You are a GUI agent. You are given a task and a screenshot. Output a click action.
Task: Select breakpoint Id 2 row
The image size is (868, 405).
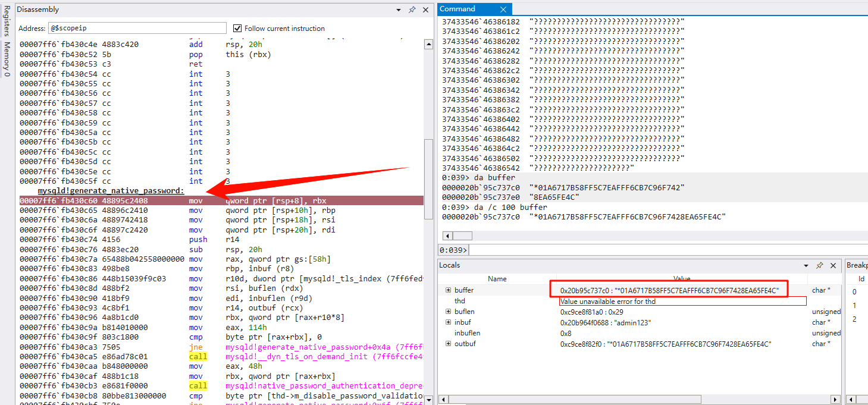pos(854,319)
